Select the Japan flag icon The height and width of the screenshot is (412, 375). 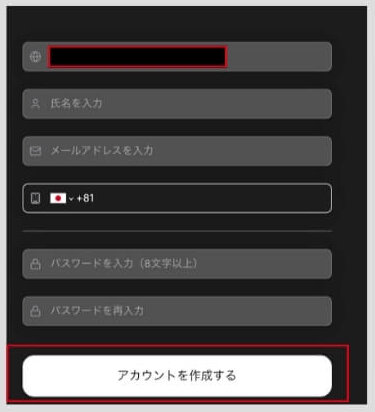point(58,198)
